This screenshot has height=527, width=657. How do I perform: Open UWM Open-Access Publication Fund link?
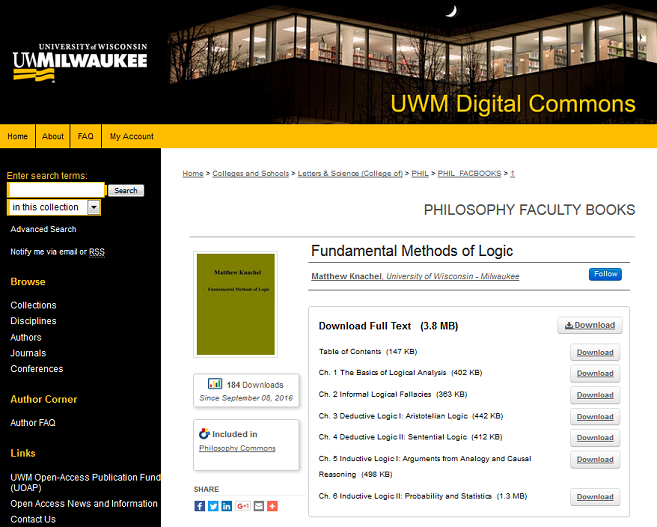(85, 483)
